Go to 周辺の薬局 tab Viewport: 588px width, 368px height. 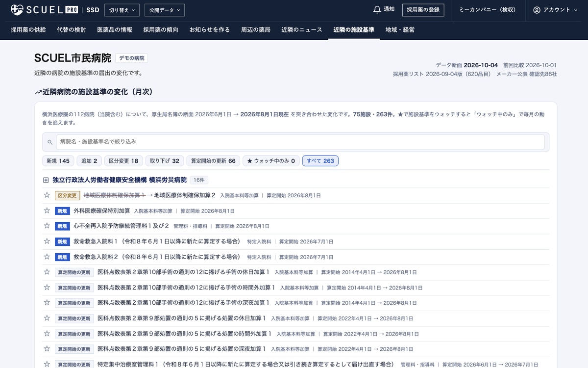(x=256, y=29)
